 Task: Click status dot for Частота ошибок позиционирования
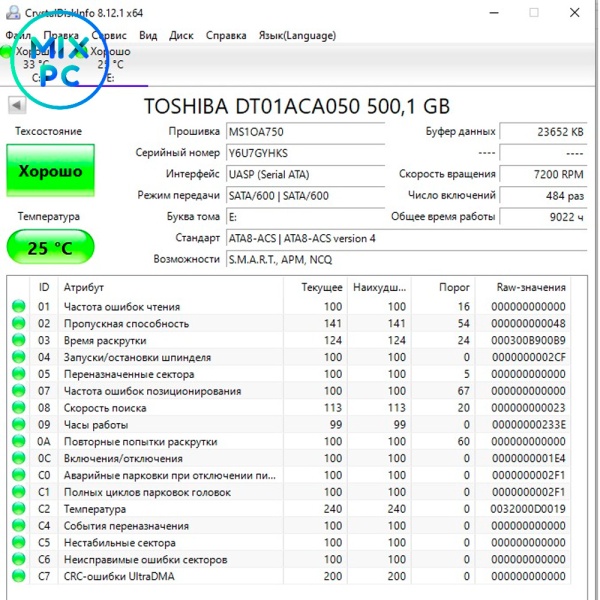coord(18,390)
